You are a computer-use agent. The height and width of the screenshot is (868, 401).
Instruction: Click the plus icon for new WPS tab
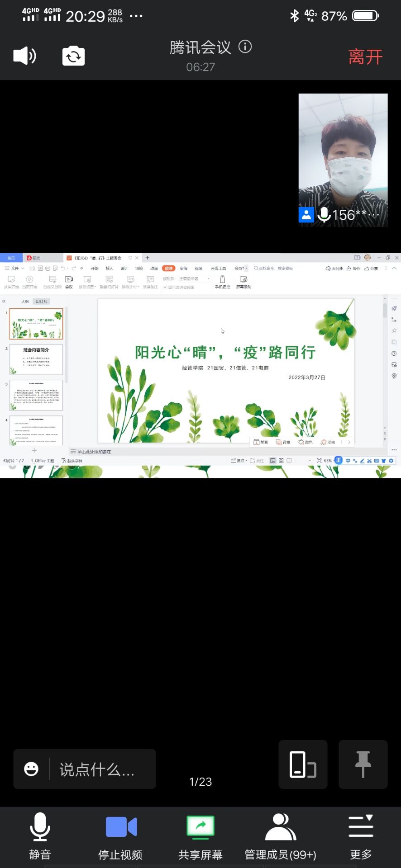[x=147, y=258]
